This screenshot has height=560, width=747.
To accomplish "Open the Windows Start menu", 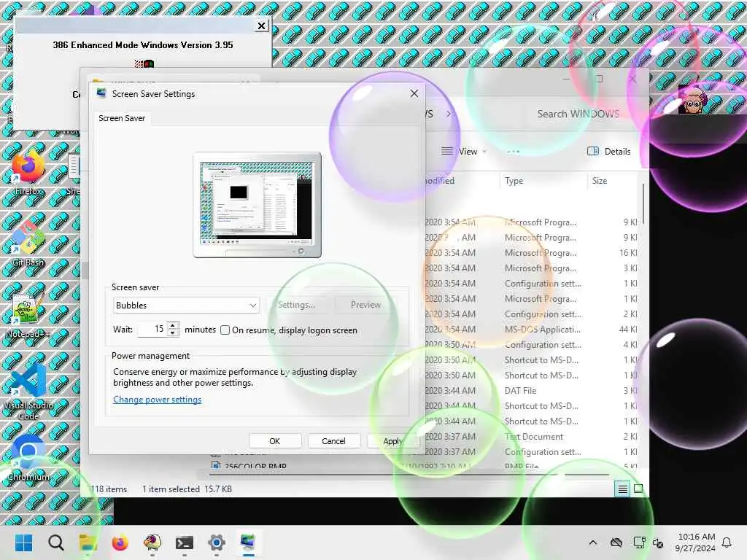I will [x=23, y=542].
